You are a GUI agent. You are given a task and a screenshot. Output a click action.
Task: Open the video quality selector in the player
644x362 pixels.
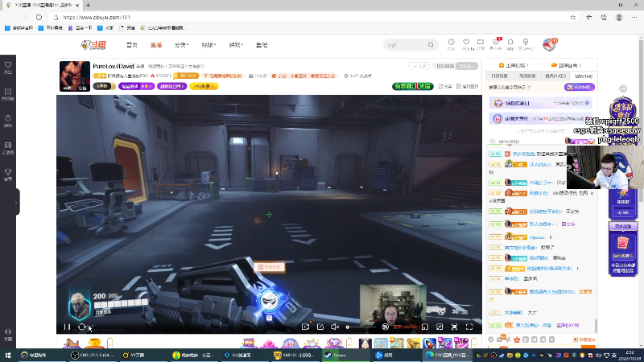(x=405, y=327)
